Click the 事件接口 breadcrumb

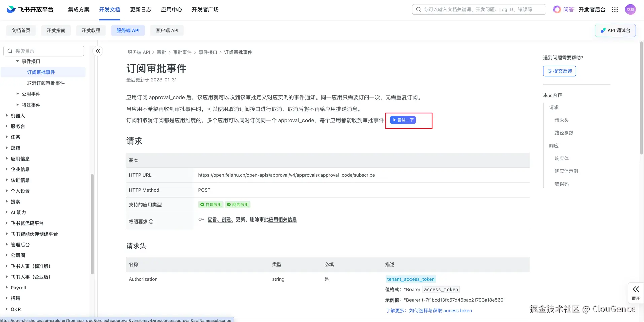pos(208,52)
